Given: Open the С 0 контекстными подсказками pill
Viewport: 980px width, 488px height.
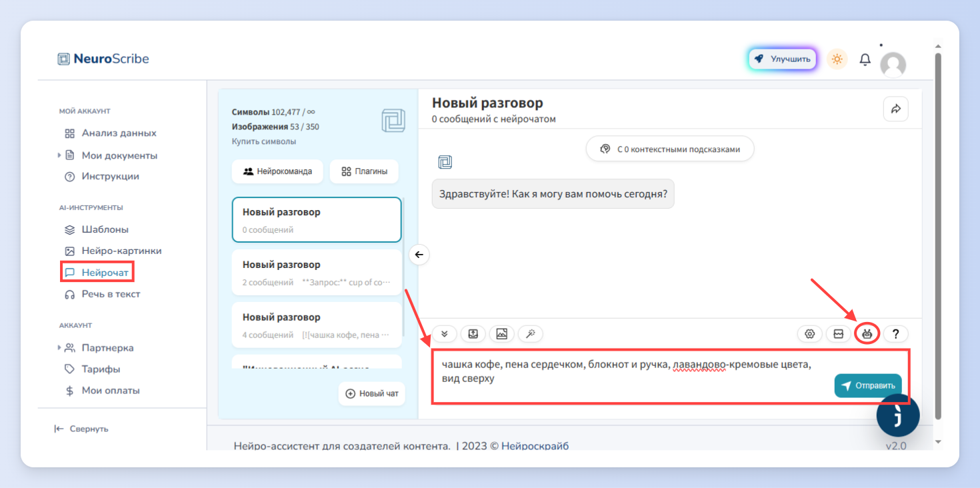Looking at the screenshot, I should (670, 149).
